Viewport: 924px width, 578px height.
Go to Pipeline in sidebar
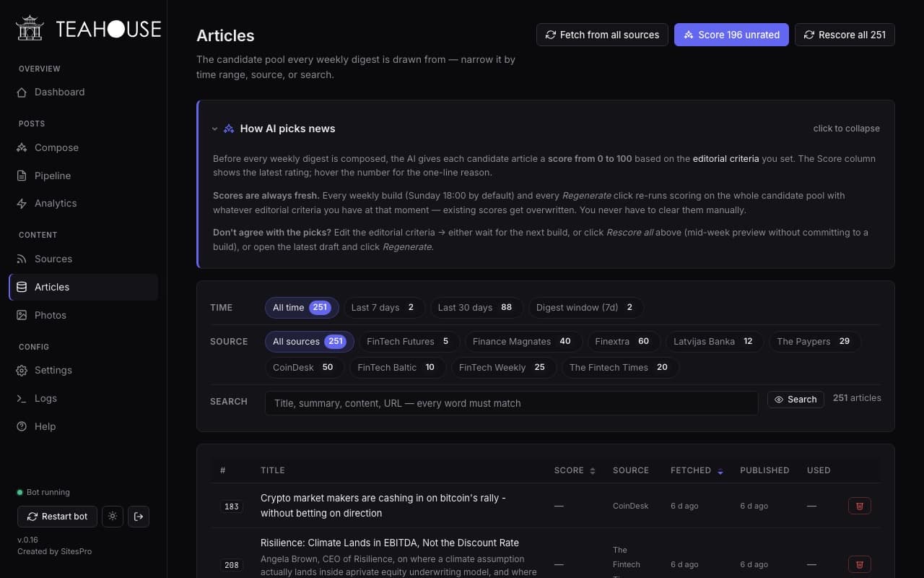click(84, 176)
